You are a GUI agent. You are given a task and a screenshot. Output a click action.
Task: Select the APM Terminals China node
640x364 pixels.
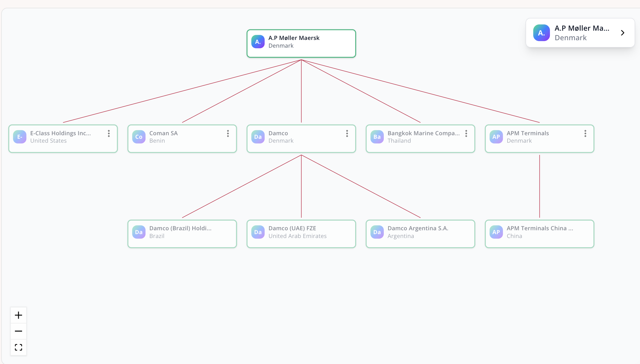(539, 234)
